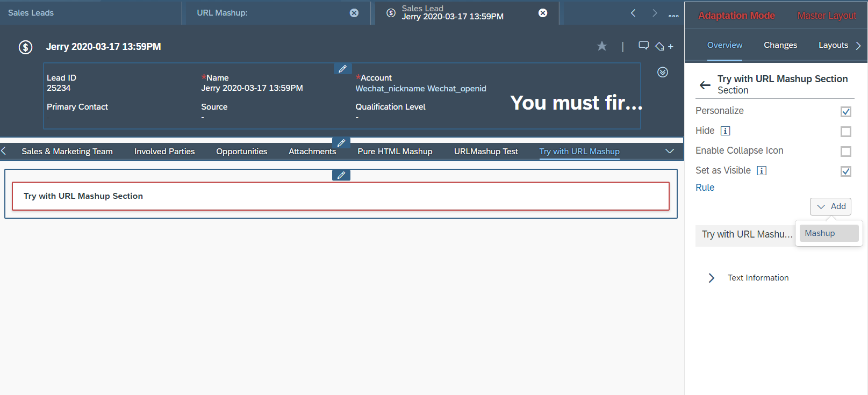Click the add tag icon
This screenshot has width=868, height=395.
coord(664,47)
